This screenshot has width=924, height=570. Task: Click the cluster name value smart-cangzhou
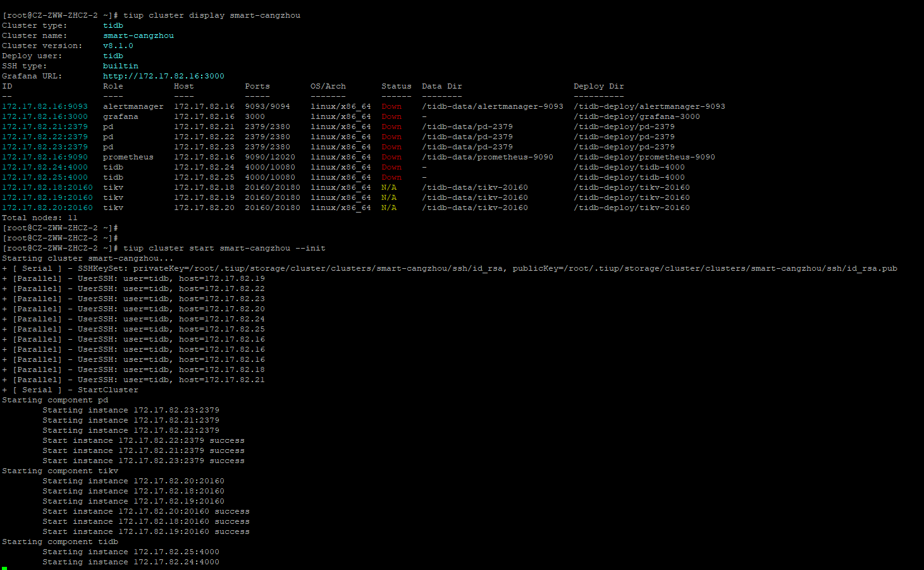point(139,35)
